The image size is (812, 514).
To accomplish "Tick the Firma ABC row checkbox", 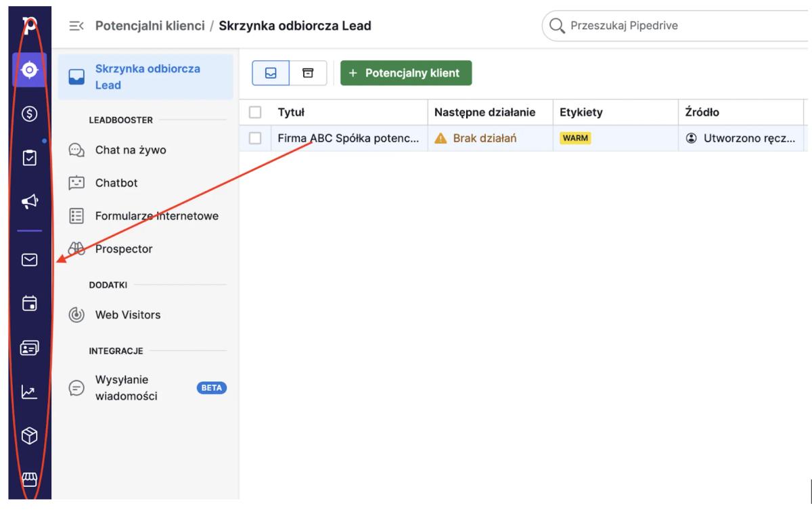I will 255,138.
